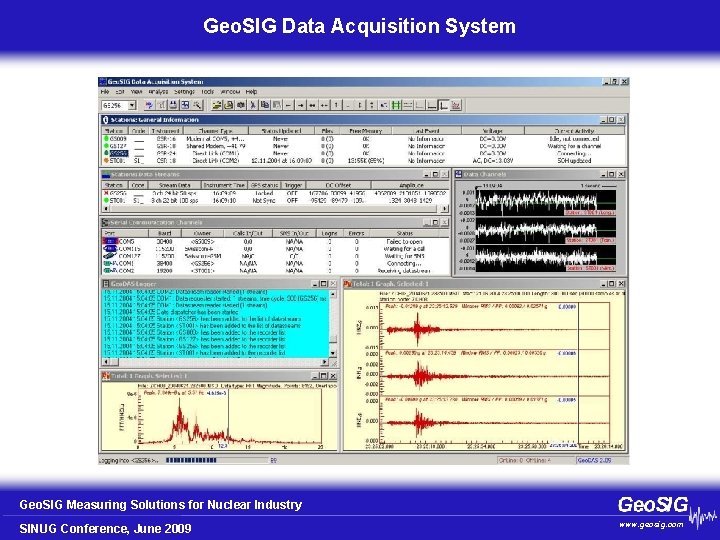
Task: Click the green grid toolbar icon
Action: click(396, 105)
